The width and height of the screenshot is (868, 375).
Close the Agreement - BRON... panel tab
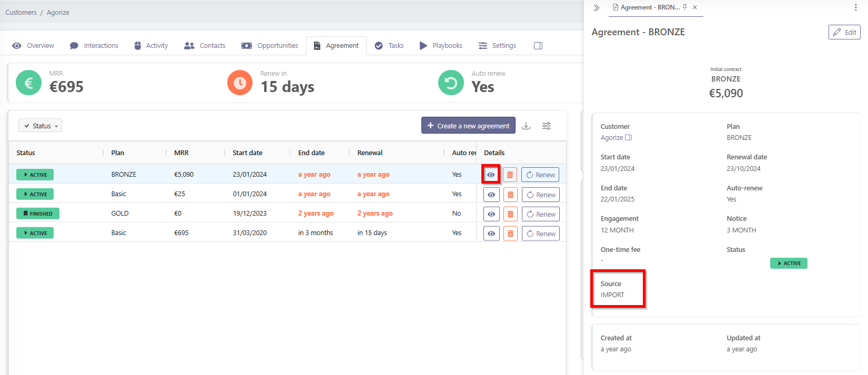[695, 7]
